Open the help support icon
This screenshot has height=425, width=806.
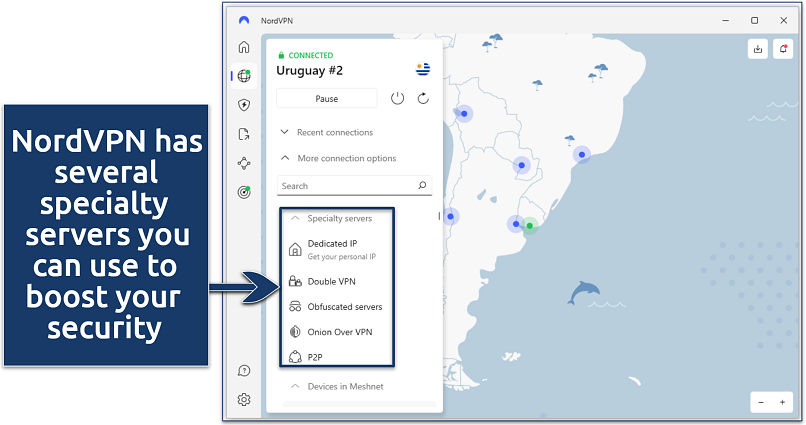[x=244, y=371]
